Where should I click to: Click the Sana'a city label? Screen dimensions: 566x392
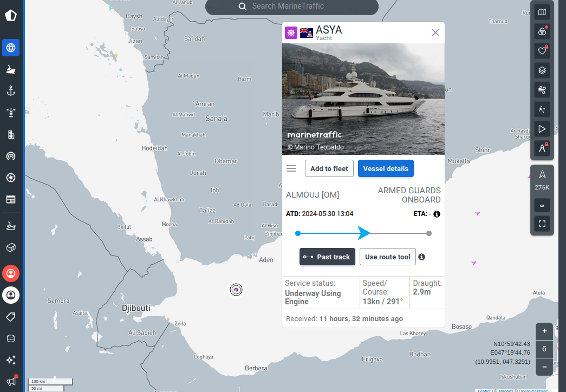pyautogui.click(x=216, y=119)
